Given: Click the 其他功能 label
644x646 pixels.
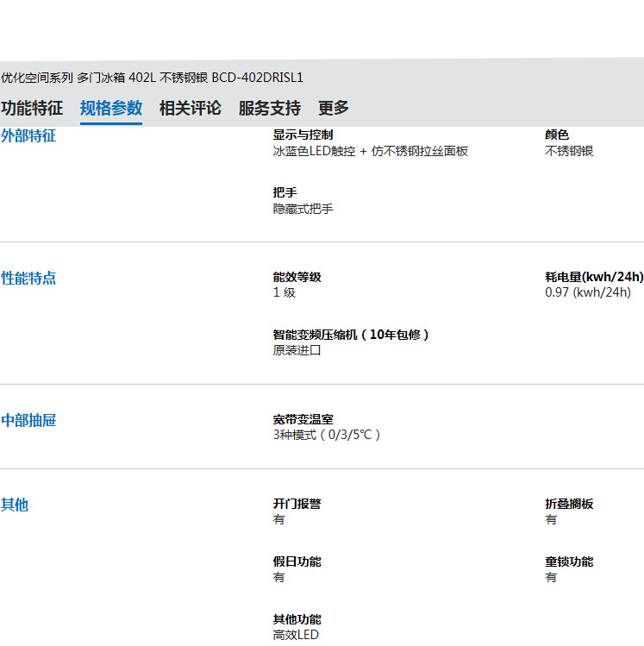Looking at the screenshot, I should [297, 619].
